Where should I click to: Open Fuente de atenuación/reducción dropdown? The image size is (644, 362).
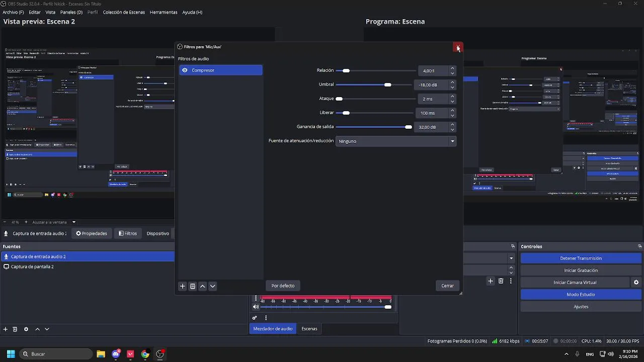coord(396,141)
